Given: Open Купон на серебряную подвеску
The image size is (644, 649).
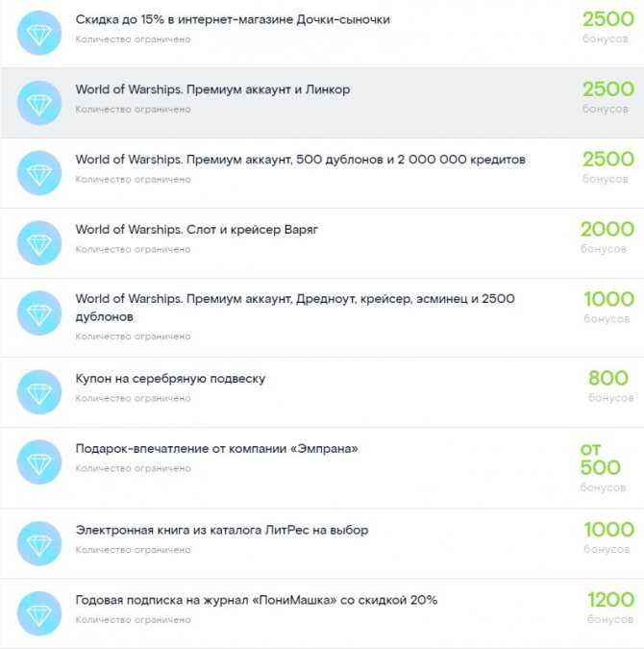Looking at the screenshot, I should [x=170, y=379].
